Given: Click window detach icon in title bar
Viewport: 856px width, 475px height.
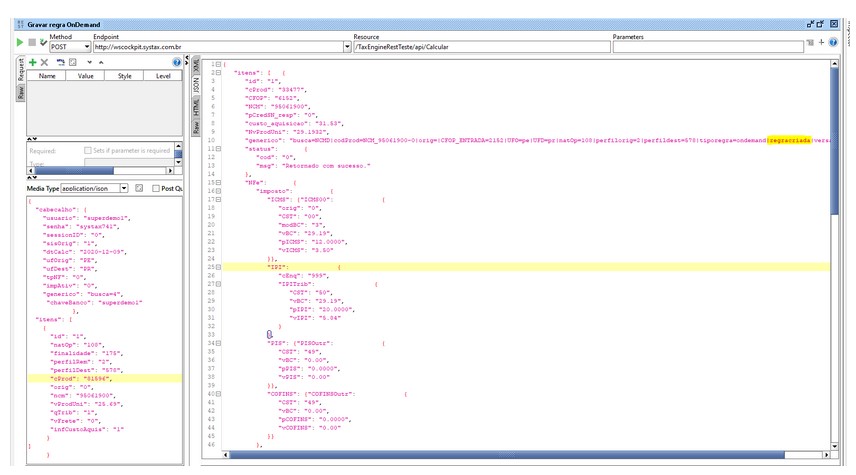Looking at the screenshot, I should [x=810, y=24].
